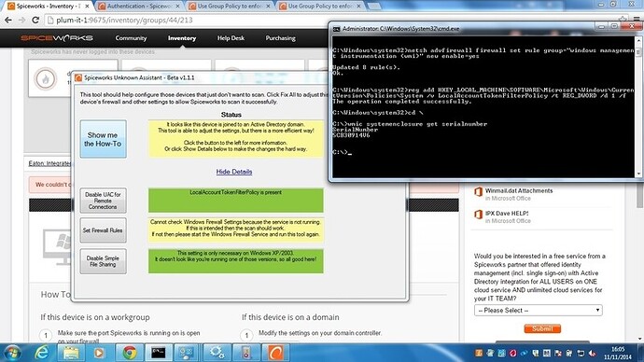
Task: Click the browser back arrow
Action: 8,20
